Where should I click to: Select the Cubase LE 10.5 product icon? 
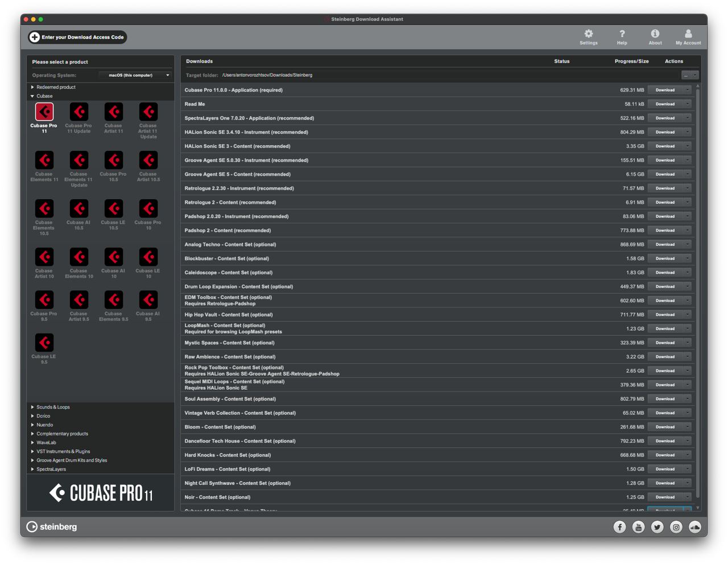coord(114,209)
